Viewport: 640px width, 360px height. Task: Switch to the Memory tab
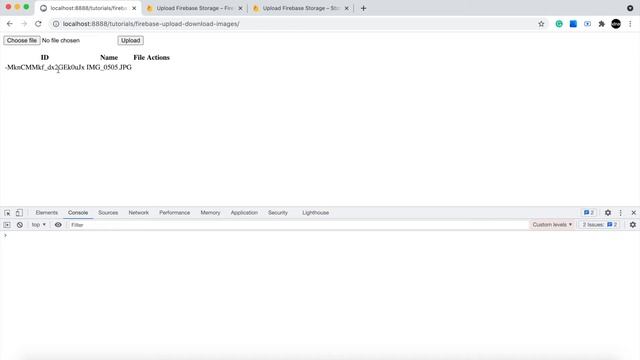pyautogui.click(x=210, y=213)
